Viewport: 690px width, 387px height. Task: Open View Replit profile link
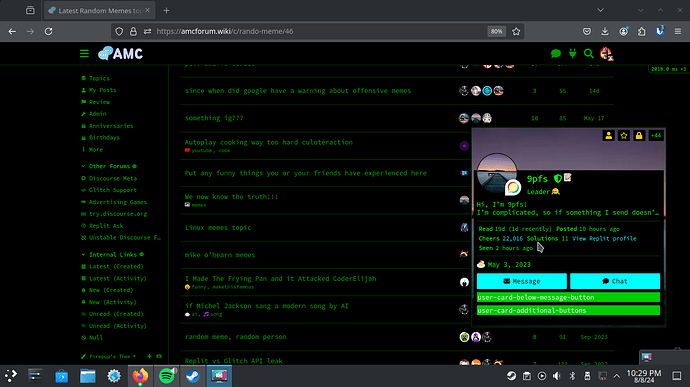coord(604,238)
